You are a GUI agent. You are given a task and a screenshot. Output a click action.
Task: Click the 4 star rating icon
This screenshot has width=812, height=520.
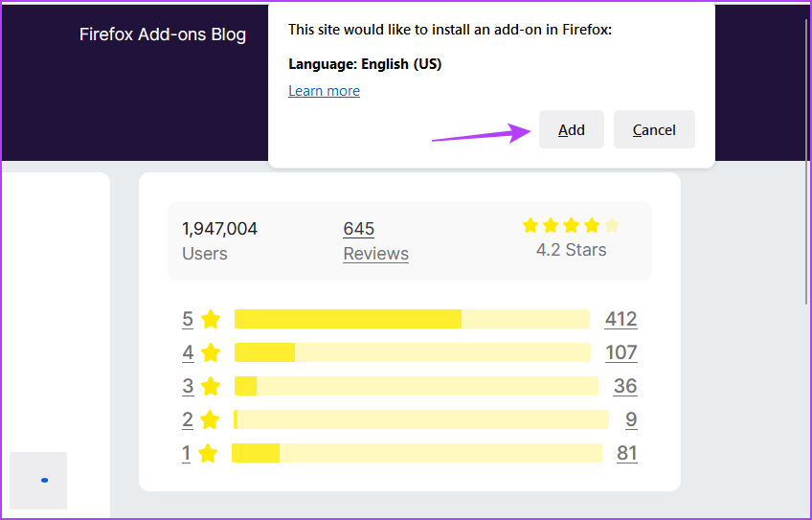click(x=211, y=352)
